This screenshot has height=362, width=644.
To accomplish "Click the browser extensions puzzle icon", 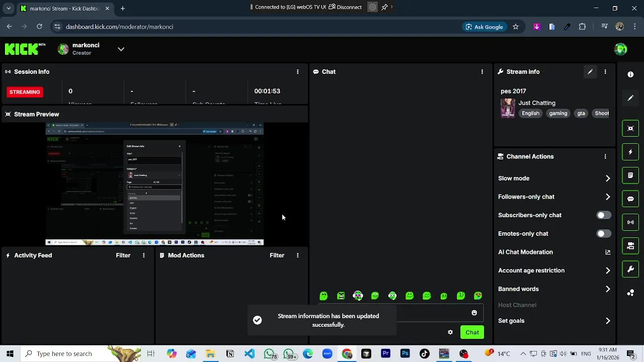I will point(582,27).
